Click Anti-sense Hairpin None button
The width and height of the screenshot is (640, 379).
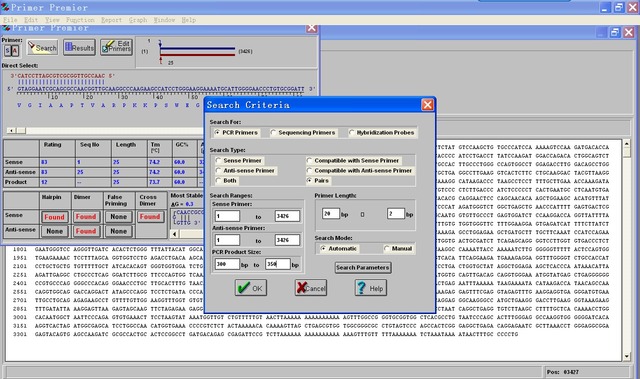pos(54,231)
